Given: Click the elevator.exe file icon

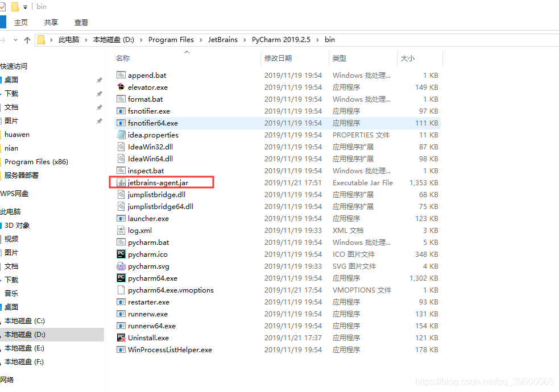Looking at the screenshot, I should pyautogui.click(x=121, y=87).
